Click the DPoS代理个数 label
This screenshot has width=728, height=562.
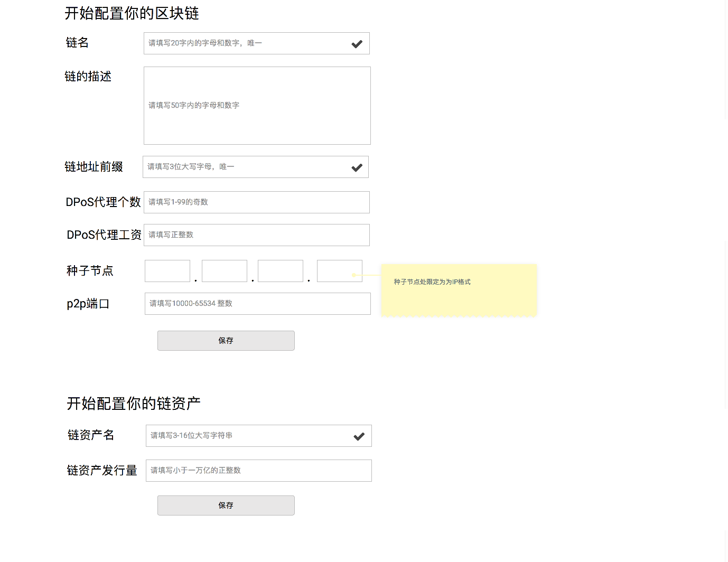(x=103, y=202)
